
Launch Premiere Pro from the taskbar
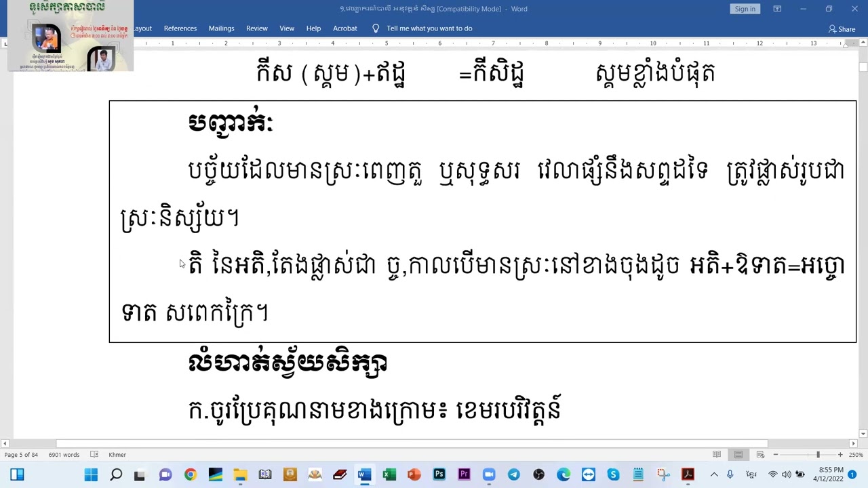[464, 474]
